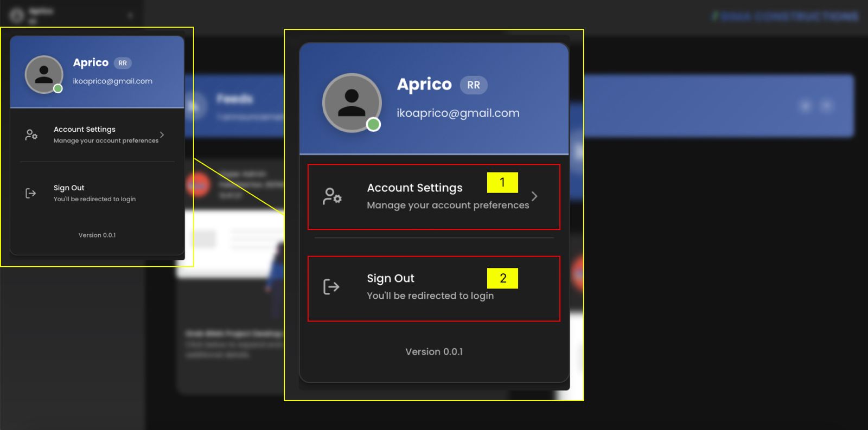Screen dimensions: 868x430
Task: Click the Sign Out arrow icon in the enlarged menu
Action: pos(331,286)
